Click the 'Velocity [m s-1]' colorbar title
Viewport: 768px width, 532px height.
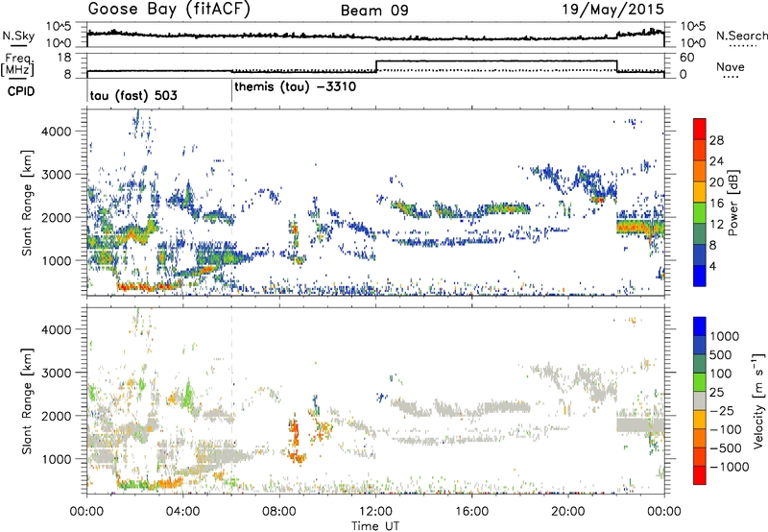click(x=759, y=400)
